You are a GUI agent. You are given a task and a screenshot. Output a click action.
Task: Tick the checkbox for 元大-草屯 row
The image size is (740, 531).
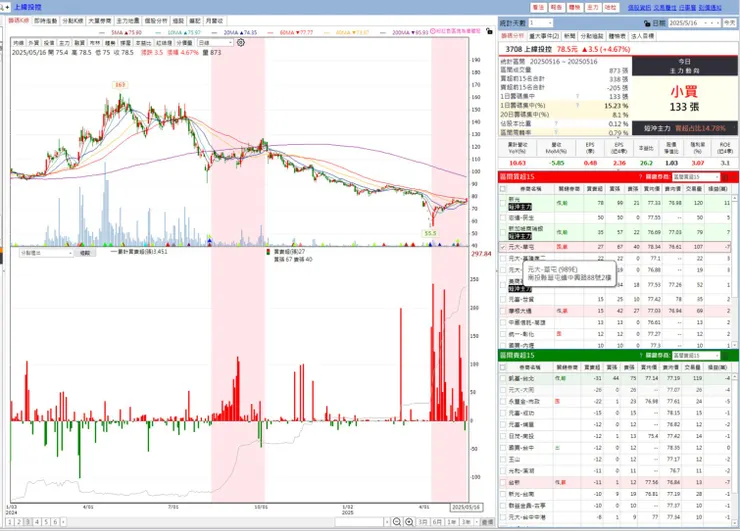click(503, 247)
